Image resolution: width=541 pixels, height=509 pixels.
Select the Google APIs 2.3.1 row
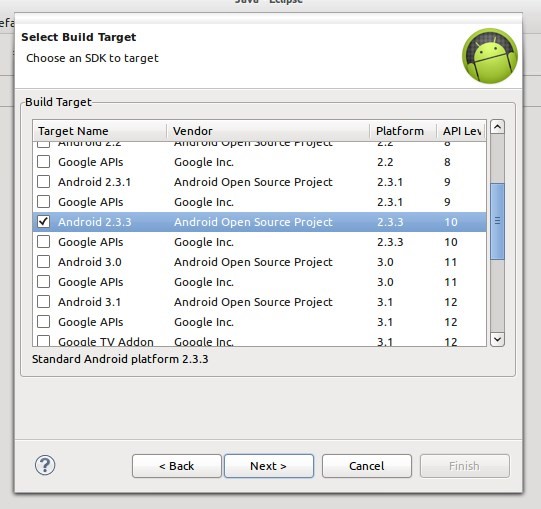click(x=259, y=202)
